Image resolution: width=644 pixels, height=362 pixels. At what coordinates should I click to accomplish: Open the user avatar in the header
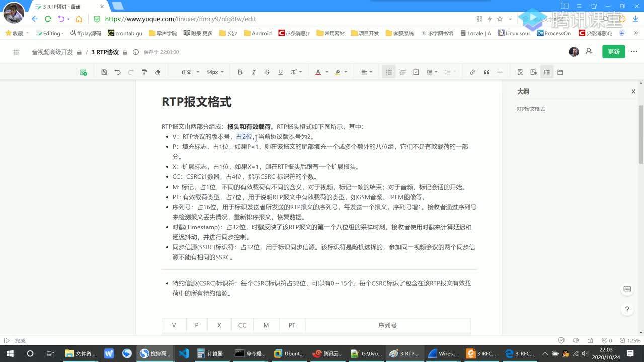574,52
